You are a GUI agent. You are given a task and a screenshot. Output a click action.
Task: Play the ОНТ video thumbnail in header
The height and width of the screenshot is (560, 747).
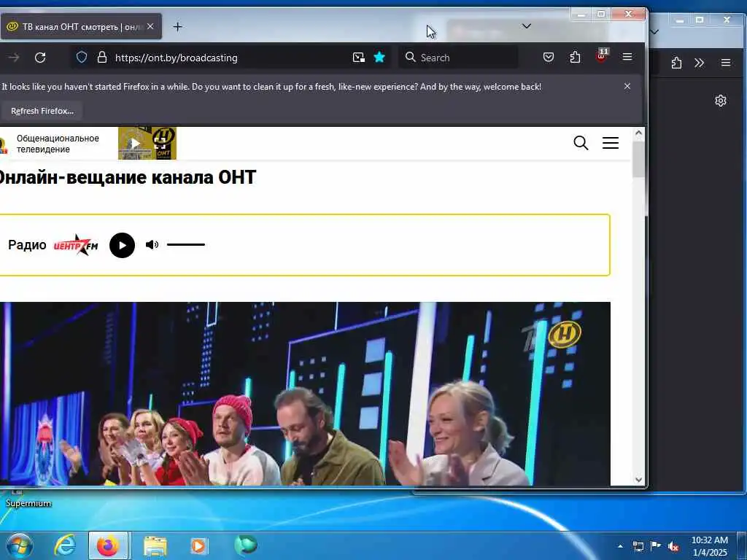click(x=147, y=143)
